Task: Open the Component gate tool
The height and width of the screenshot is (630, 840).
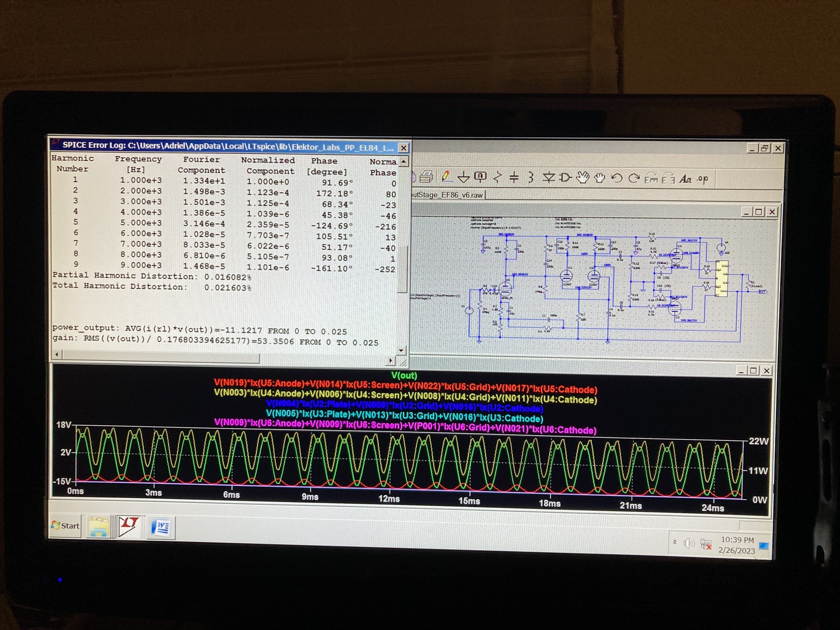Action: (566, 178)
